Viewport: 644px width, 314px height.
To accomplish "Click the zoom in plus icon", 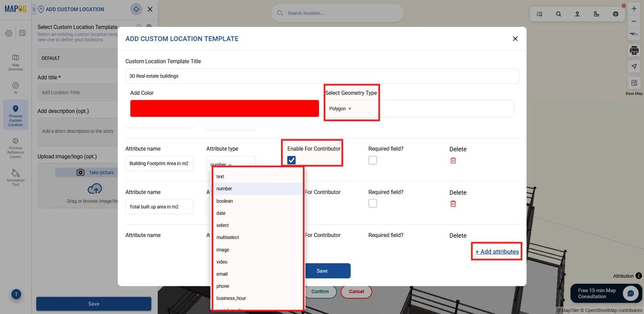I will 634,8.
